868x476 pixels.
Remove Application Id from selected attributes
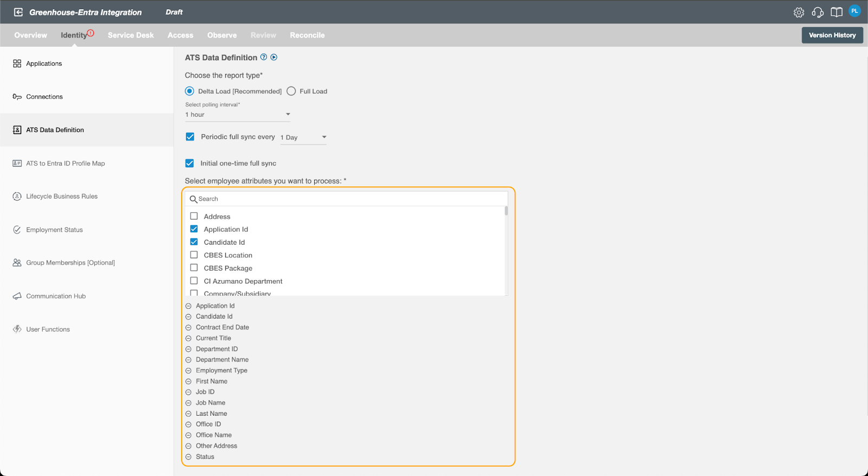pyautogui.click(x=188, y=306)
